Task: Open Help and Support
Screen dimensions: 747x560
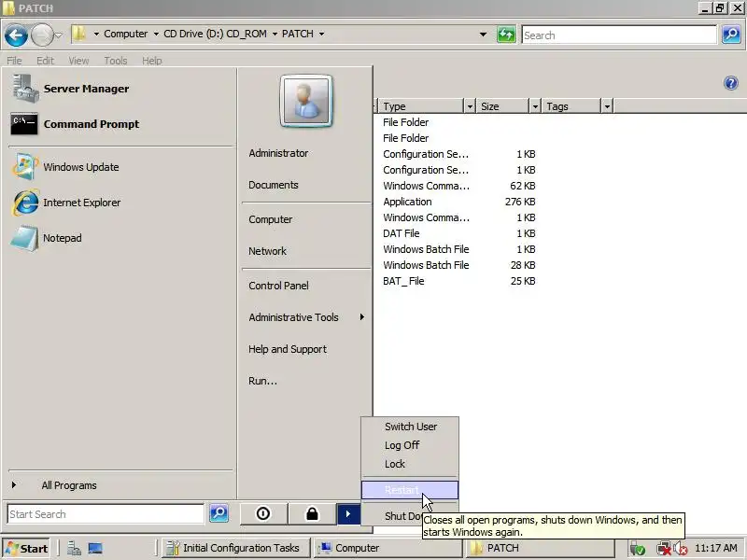Action: 288,349
